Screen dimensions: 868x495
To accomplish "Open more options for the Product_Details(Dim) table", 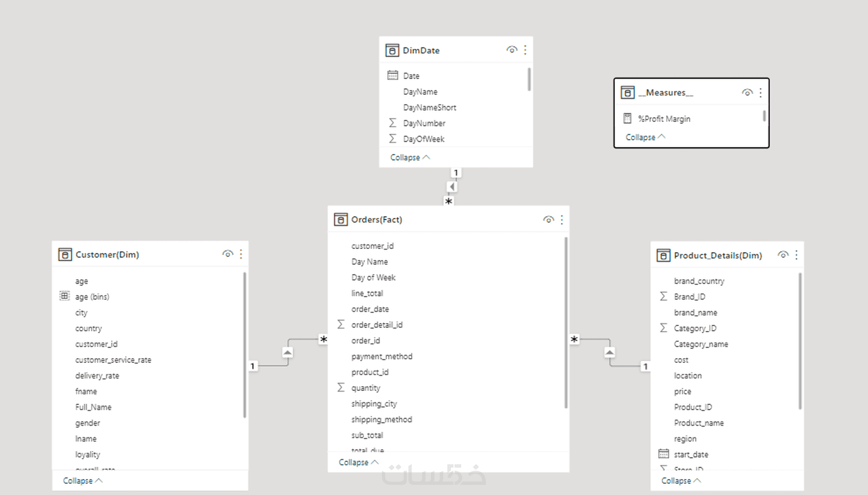I will tap(796, 255).
